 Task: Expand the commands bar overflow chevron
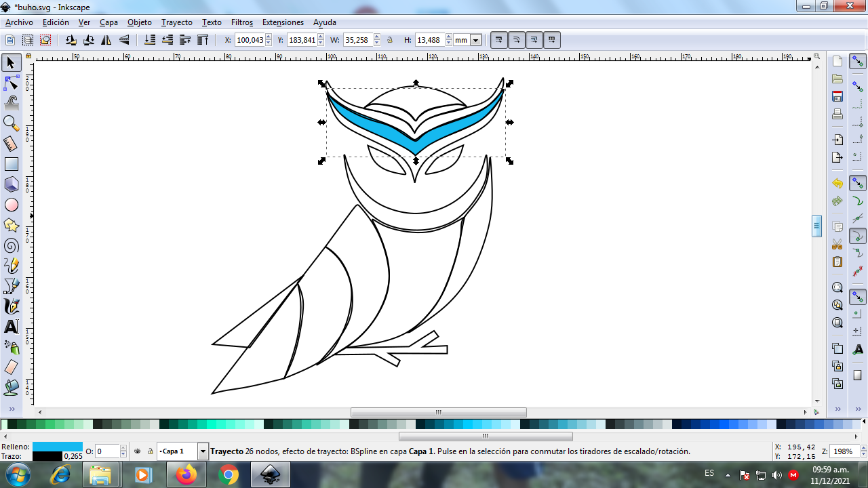(837, 409)
